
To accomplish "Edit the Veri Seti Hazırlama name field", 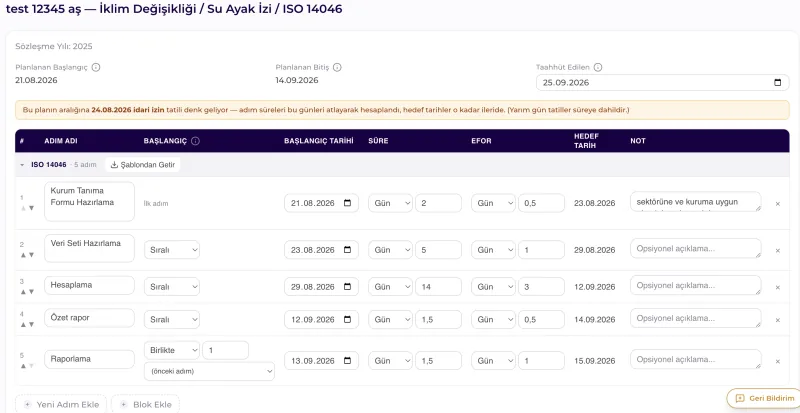I will (89, 249).
